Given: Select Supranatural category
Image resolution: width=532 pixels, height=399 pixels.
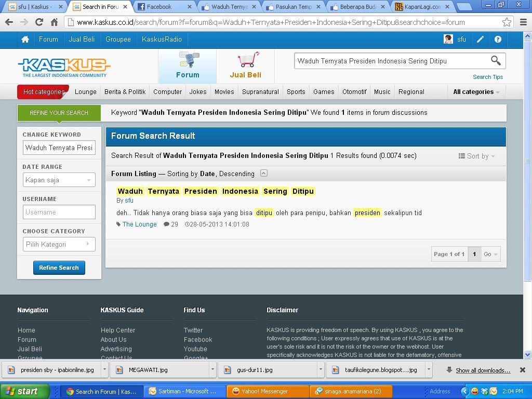Looking at the screenshot, I should [260, 92].
